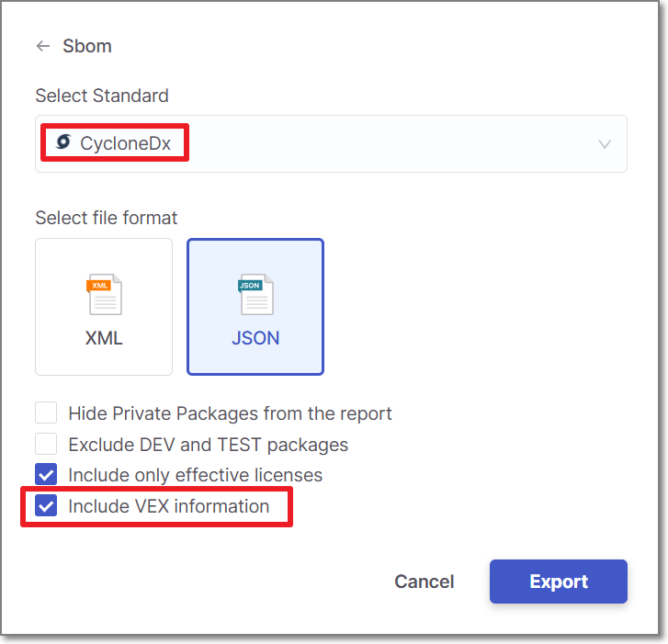Screen dimensions: 668x644
Task: Select the JSON file format card
Action: pyautogui.click(x=255, y=307)
